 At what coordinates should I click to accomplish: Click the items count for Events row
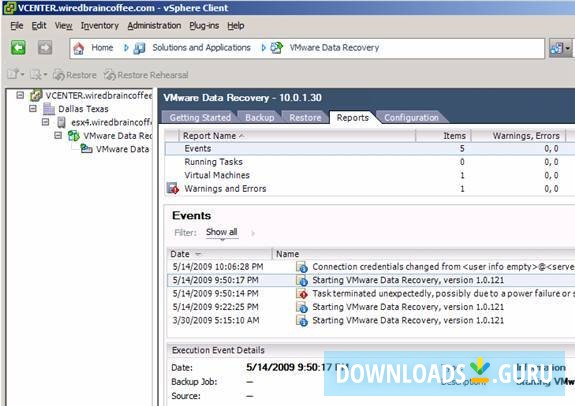(462, 149)
